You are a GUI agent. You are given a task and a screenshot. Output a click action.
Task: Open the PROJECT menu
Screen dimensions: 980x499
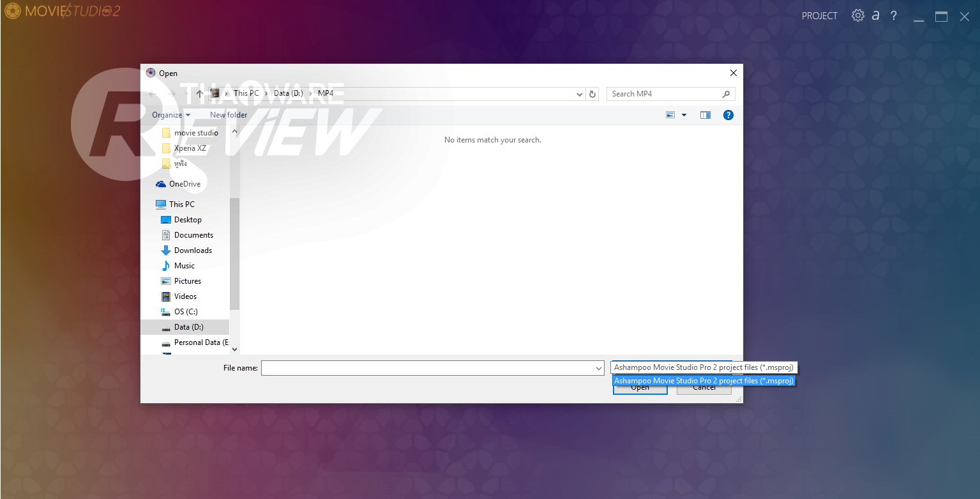point(820,16)
